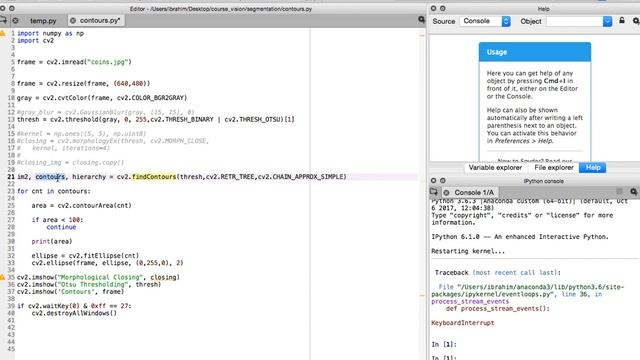Switch to the Variable explorer tab

pyautogui.click(x=495, y=168)
